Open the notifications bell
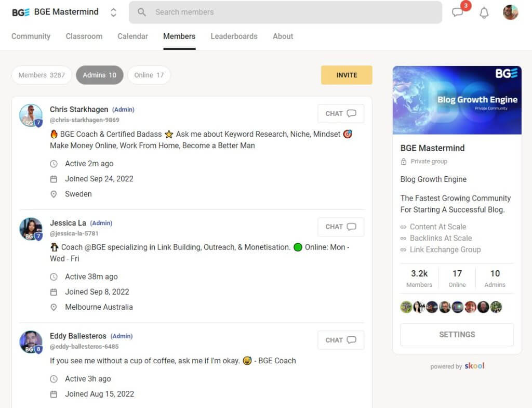This screenshot has height=408, width=532. pos(484,12)
